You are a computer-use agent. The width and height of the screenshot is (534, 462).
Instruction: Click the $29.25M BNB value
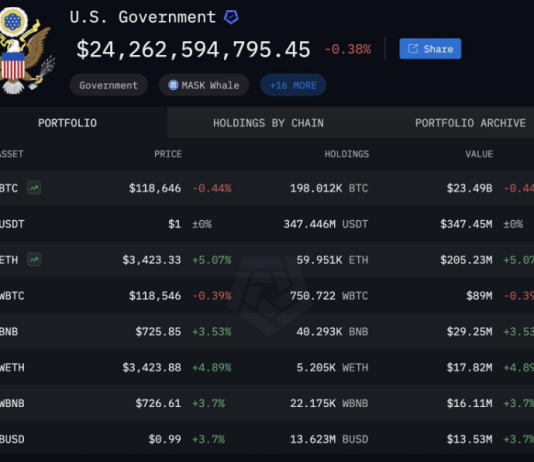pos(470,332)
